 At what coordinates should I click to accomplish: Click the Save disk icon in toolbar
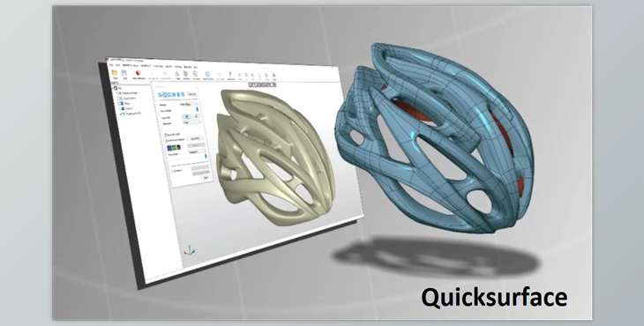pos(124,73)
